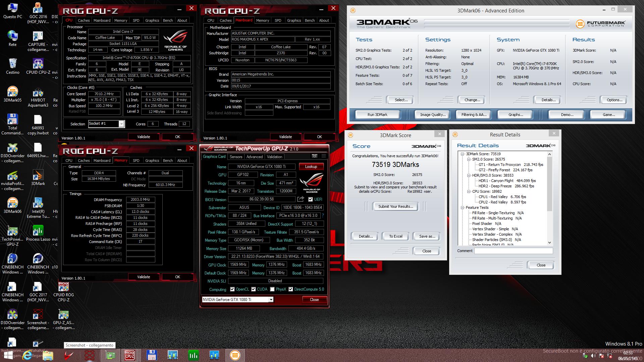Open nvidiaProfileInspector desktop shortcut
Screen dimensions: 644x362
12,180
